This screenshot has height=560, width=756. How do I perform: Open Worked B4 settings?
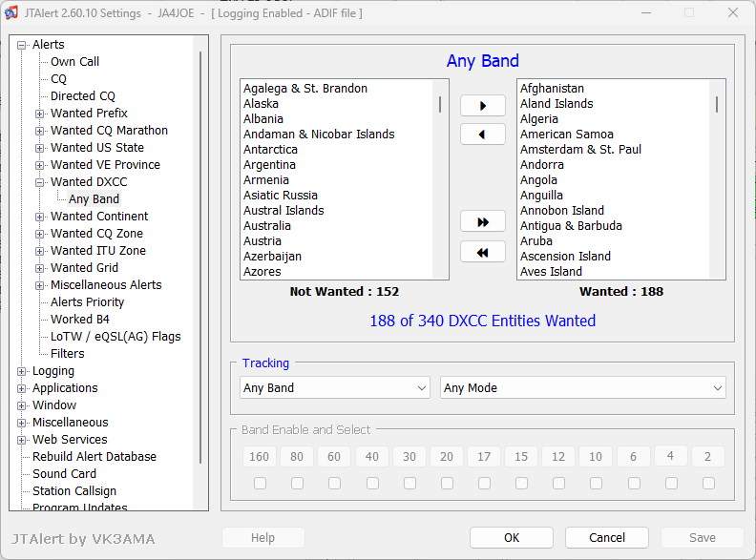[x=80, y=319]
